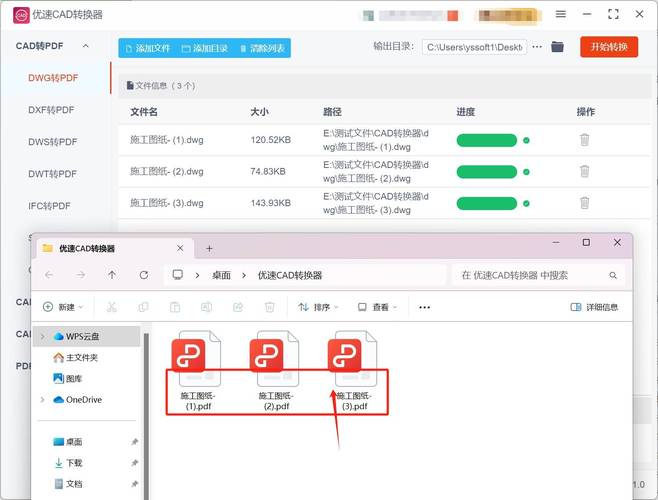
Task: Click size value 74.83KB
Action: (268, 171)
